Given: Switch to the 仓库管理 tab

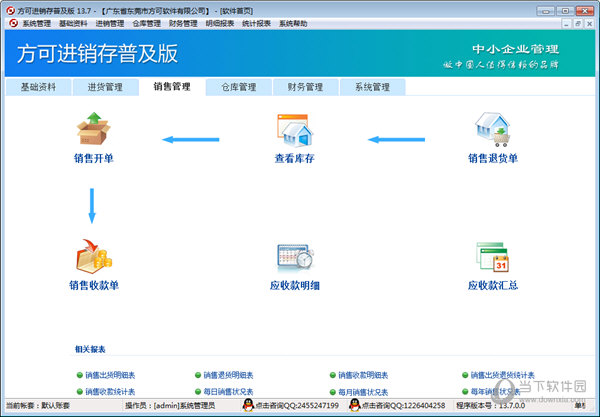Looking at the screenshot, I should point(239,87).
